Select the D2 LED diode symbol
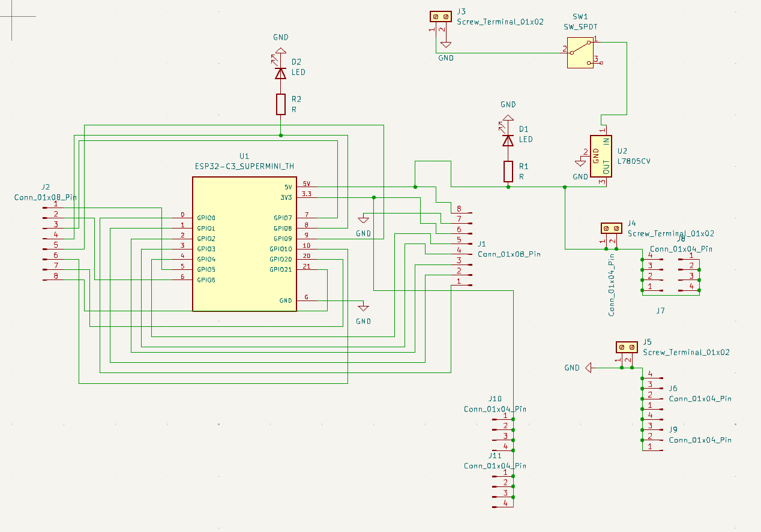Image resolution: width=761 pixels, height=532 pixels. coord(280,73)
